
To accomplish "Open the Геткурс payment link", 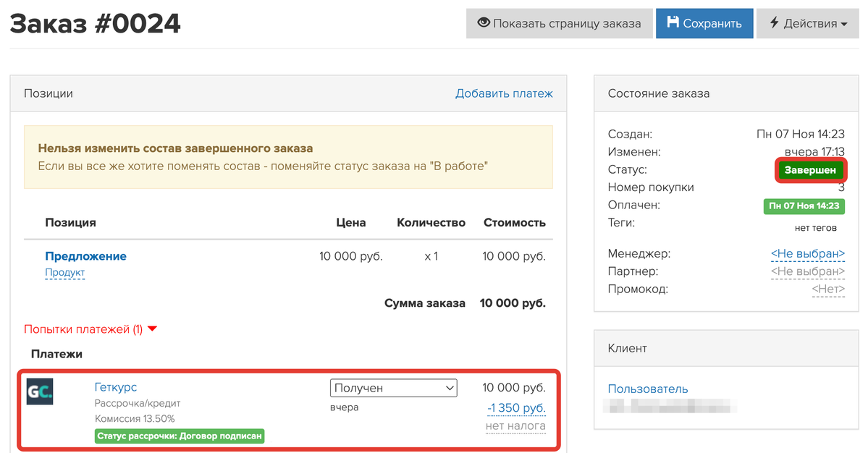I will point(116,387).
